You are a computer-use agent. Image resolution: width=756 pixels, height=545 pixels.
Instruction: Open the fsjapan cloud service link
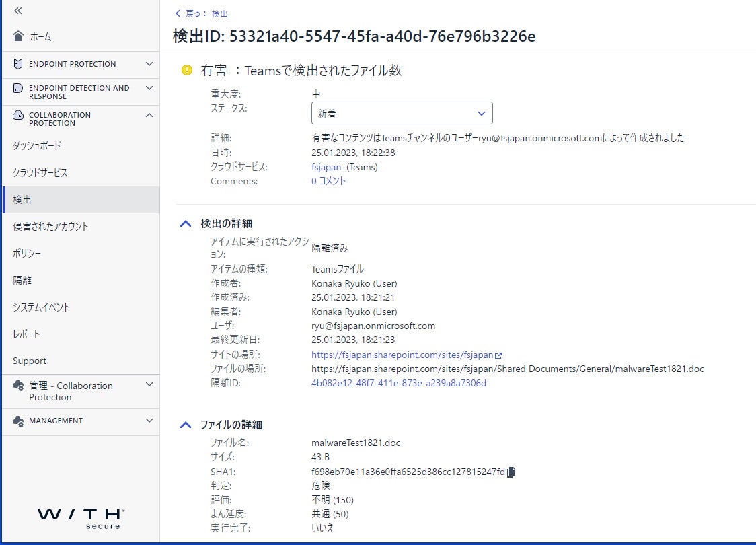[326, 168]
